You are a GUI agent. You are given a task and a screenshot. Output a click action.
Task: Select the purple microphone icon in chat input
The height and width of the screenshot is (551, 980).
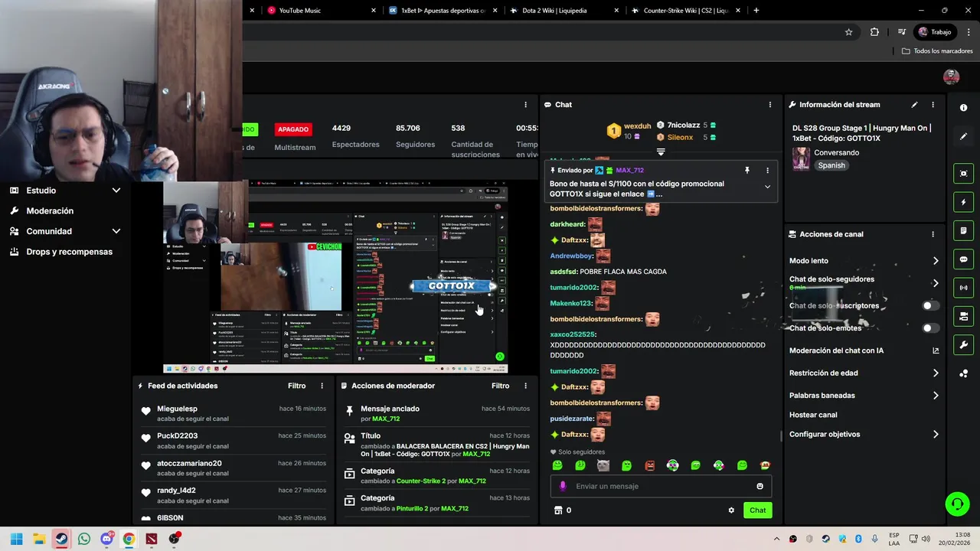(563, 486)
